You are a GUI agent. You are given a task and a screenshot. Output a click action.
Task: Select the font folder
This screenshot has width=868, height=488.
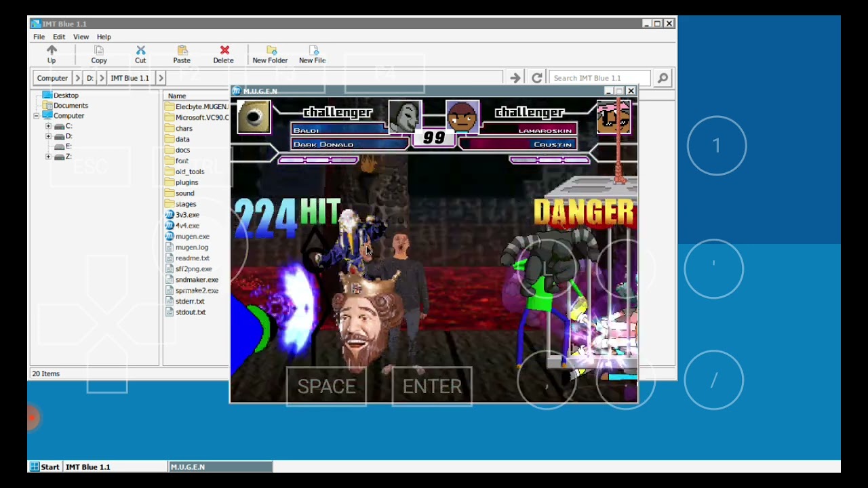coord(177,161)
